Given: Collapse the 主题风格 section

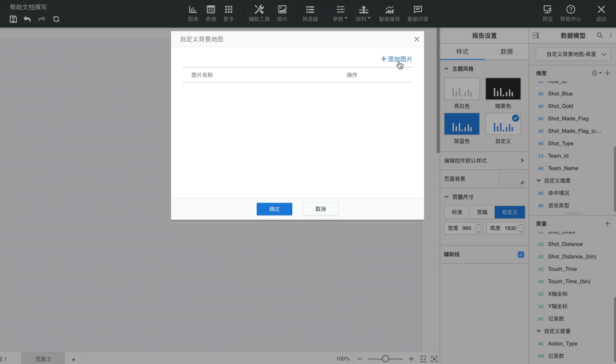Looking at the screenshot, I should click(x=447, y=69).
